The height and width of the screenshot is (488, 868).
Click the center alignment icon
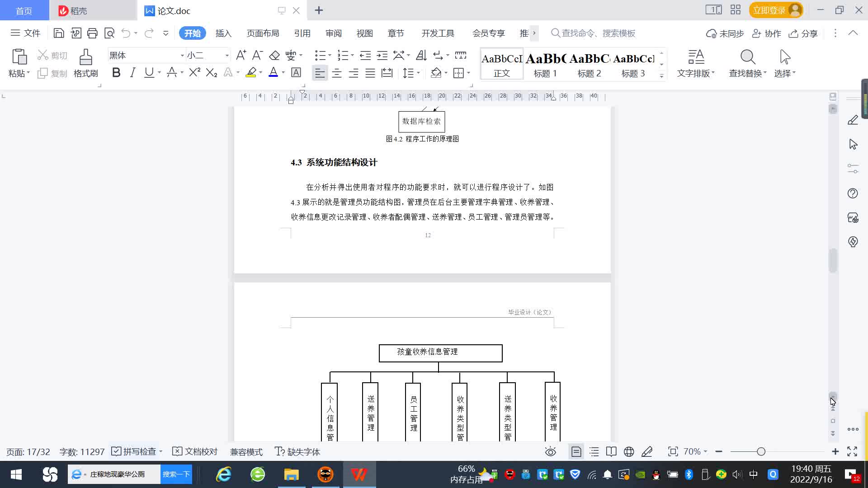point(337,73)
